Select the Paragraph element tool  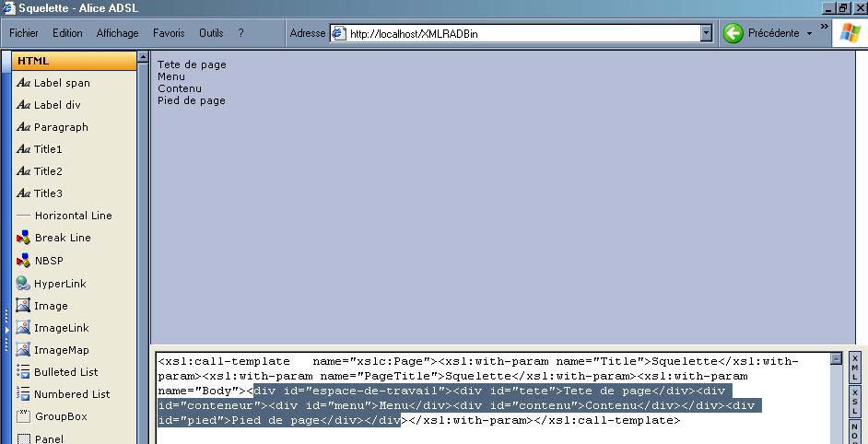tap(61, 127)
